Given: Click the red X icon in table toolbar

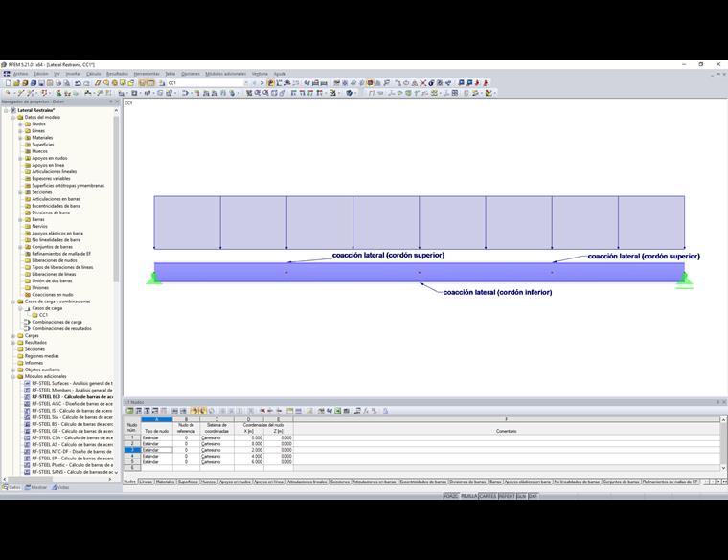Looking at the screenshot, I should 262,411.
